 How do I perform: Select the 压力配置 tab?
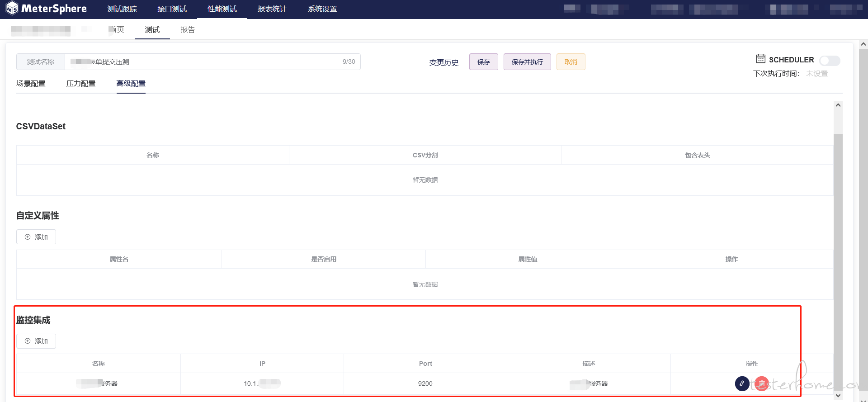click(x=81, y=84)
